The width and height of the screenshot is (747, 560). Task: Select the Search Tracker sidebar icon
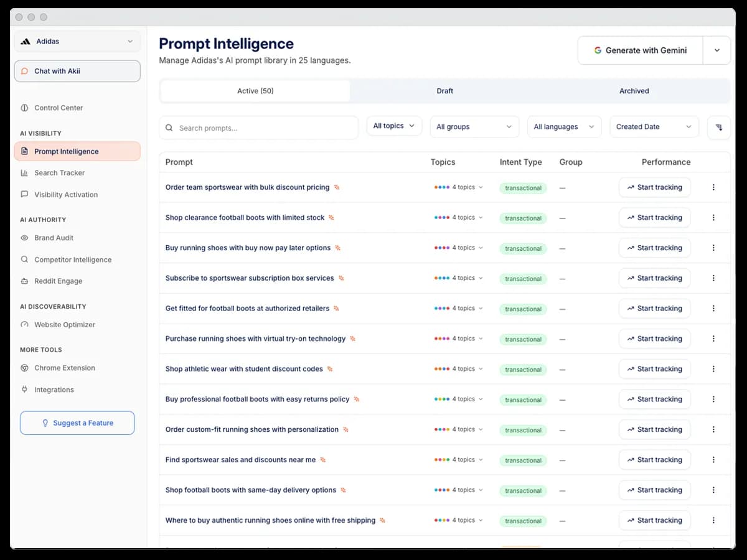24,173
